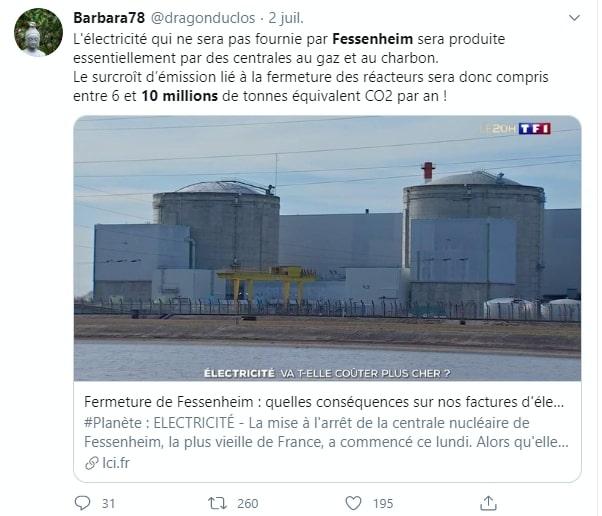Screen dimensions: 602x516
Task: Like the tweet with heart icon
Action: 353,503
